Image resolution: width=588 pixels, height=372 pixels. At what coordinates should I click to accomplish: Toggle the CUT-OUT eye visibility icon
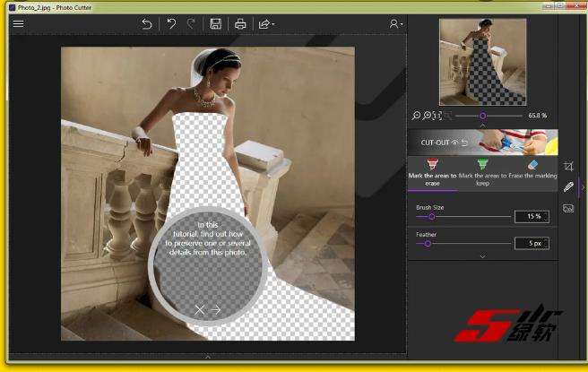(x=455, y=142)
